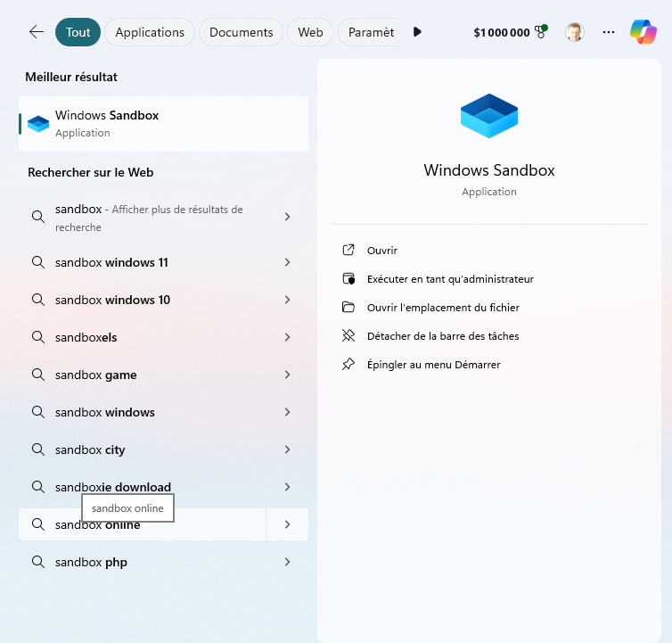The image size is (672, 643).
Task: Click search icon beside sandbox online
Action: coord(38,524)
